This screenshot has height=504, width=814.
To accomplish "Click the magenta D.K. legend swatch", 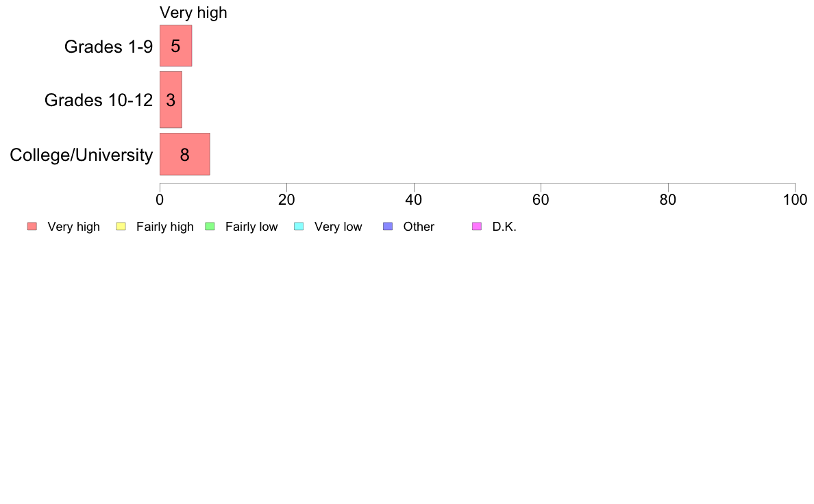I will [477, 226].
